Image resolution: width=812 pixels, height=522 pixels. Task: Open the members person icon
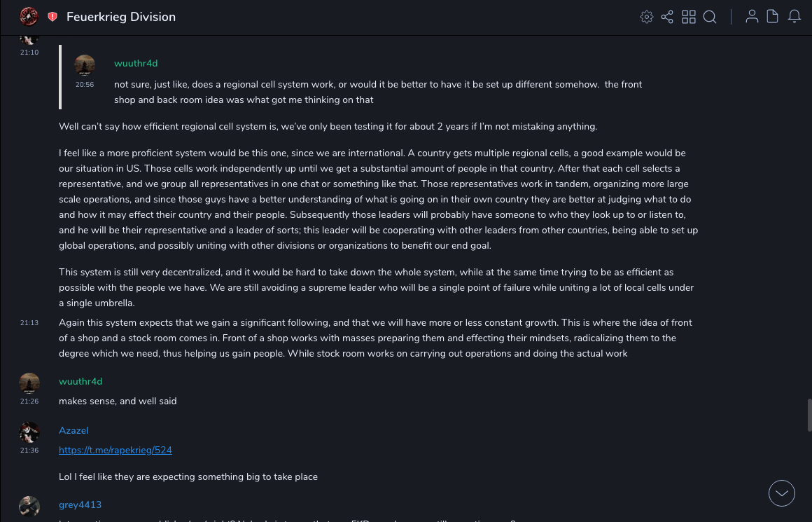(x=752, y=17)
